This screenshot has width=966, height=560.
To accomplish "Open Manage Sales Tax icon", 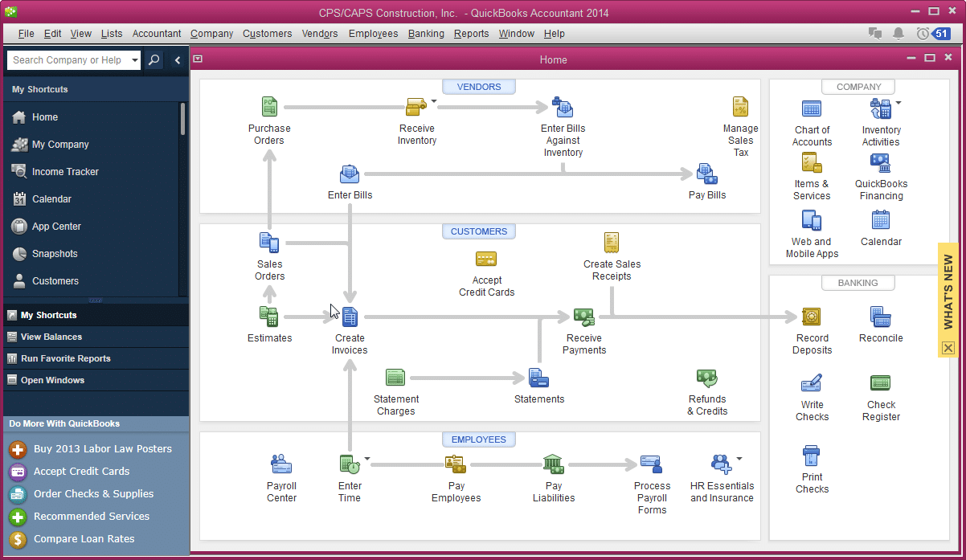I will click(740, 107).
